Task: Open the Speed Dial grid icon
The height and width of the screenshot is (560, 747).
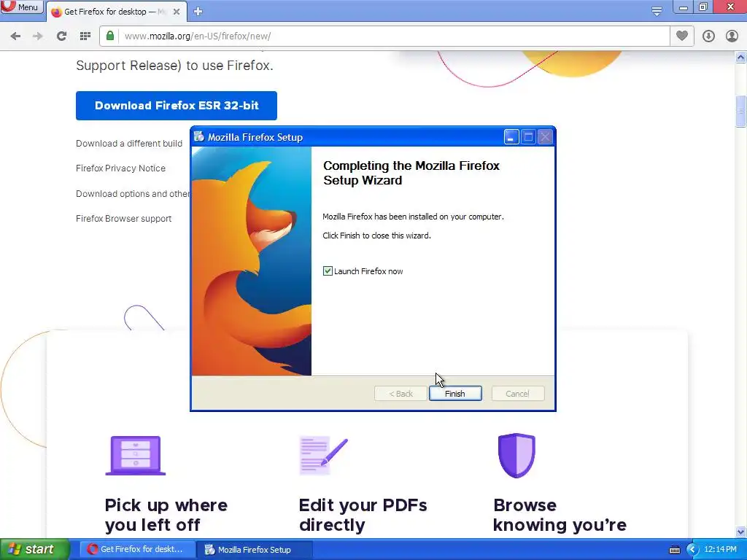Action: tap(85, 36)
